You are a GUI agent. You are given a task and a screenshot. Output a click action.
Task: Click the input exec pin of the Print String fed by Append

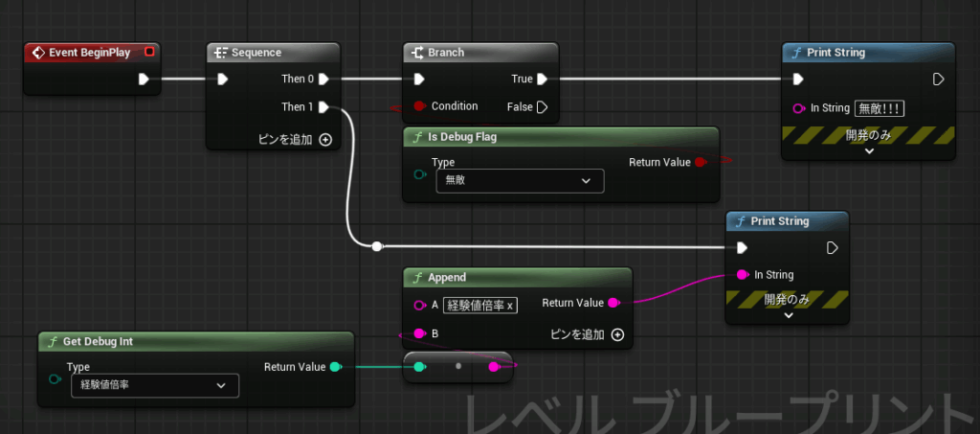[742, 247]
